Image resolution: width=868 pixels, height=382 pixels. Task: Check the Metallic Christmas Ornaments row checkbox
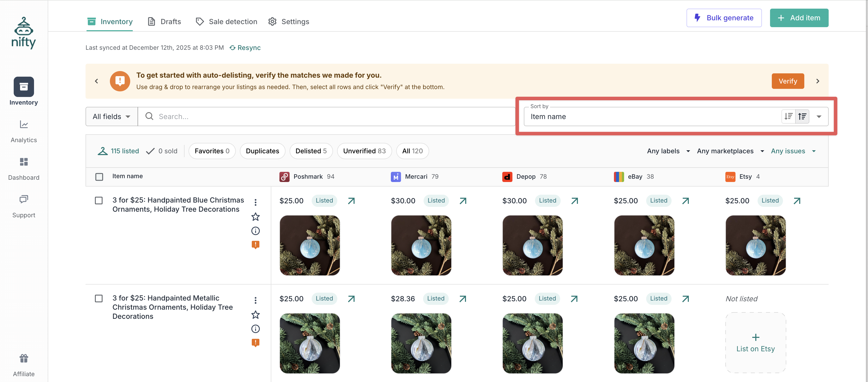99,298
